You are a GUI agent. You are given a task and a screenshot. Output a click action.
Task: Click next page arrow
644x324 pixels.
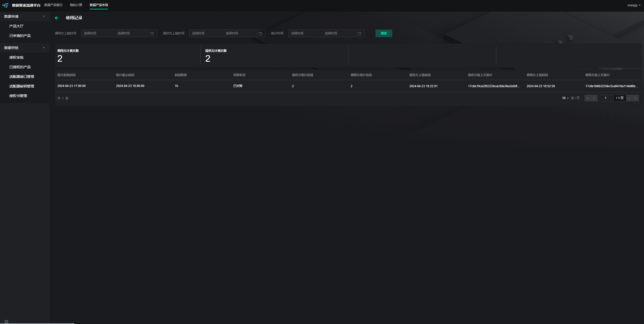(629, 98)
